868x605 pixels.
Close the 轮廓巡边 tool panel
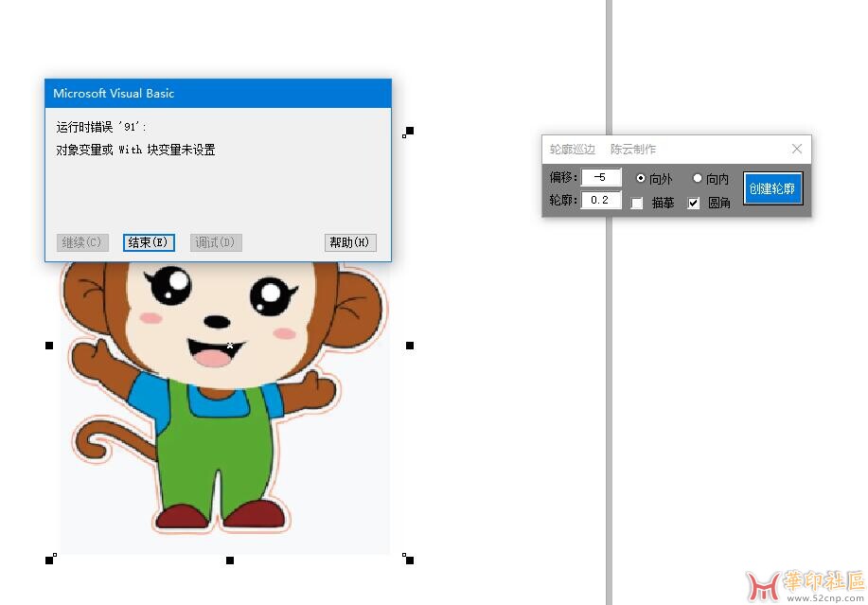tap(797, 149)
